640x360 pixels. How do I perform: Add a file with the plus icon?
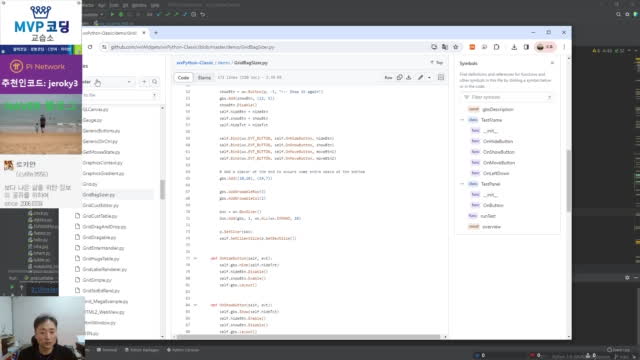[x=144, y=82]
